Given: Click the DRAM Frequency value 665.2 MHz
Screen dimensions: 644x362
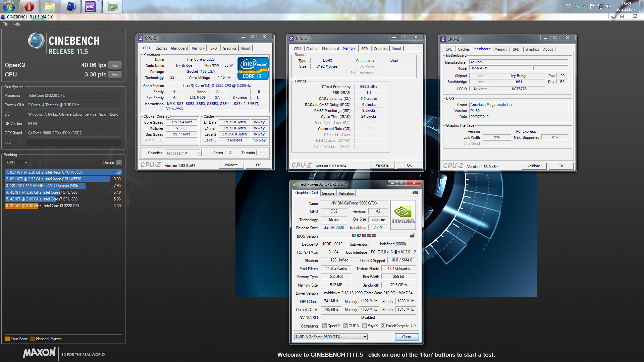Looking at the screenshot, I should click(x=369, y=86).
